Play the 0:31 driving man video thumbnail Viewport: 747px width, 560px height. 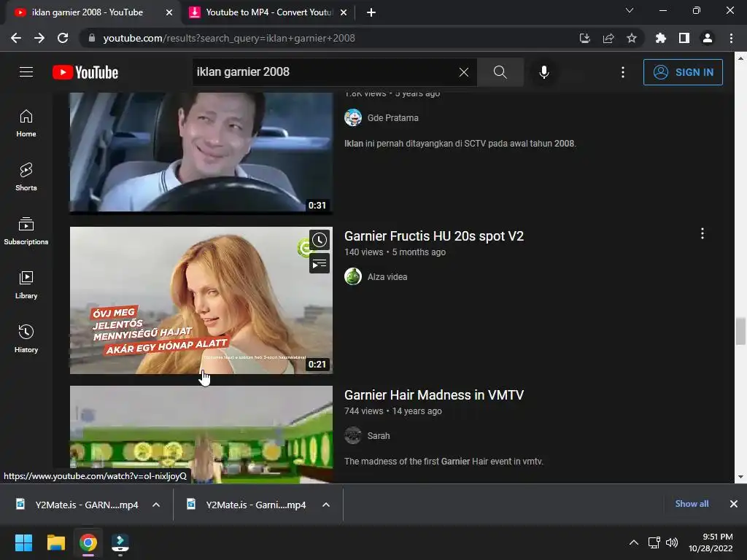[201, 152]
